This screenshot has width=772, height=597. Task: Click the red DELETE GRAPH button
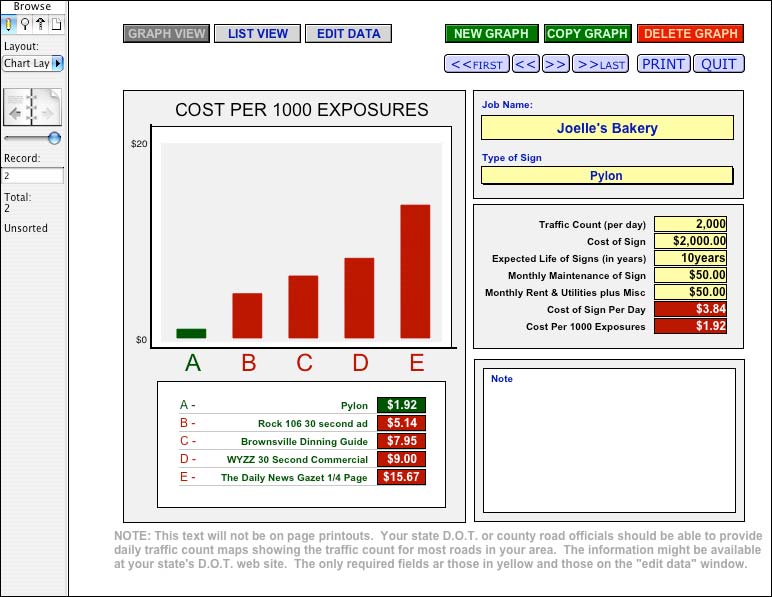click(x=690, y=34)
